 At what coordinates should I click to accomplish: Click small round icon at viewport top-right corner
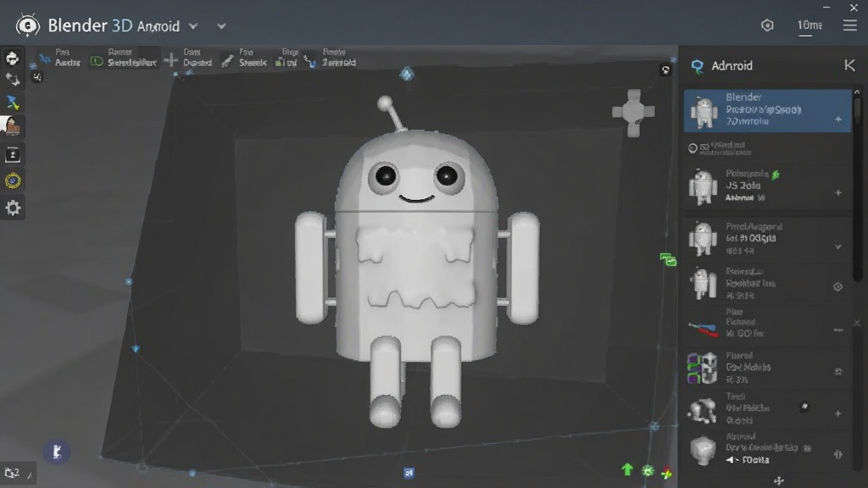pyautogui.click(x=666, y=70)
